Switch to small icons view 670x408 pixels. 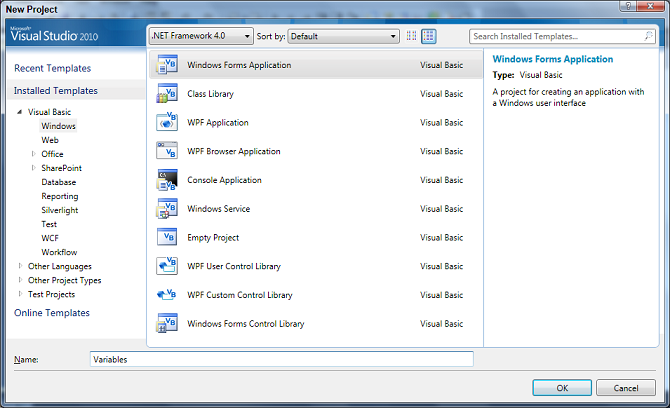(x=411, y=36)
